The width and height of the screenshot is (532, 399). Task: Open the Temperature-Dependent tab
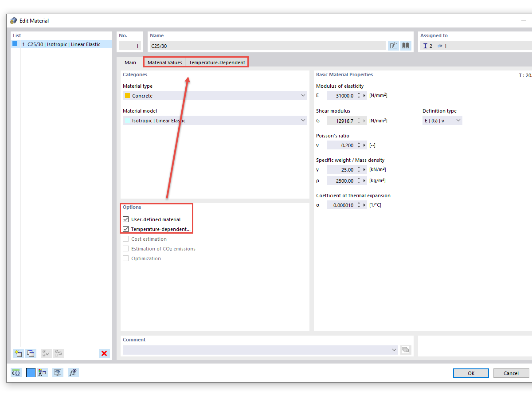click(217, 62)
